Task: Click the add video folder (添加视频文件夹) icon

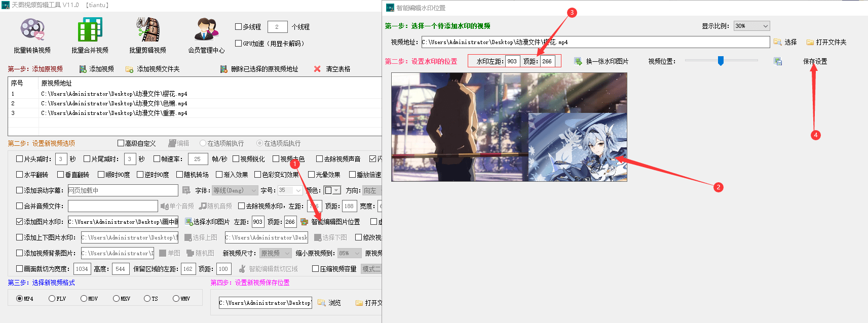Action: point(129,69)
